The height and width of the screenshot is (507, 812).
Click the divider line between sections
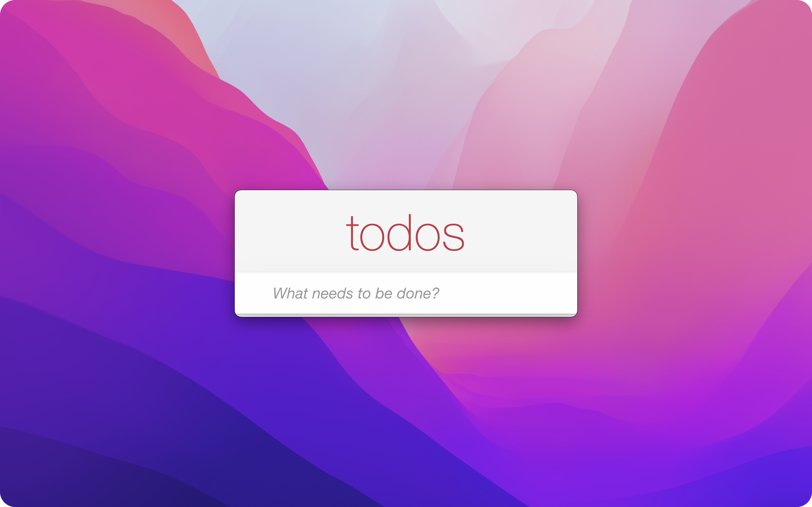coord(406,267)
